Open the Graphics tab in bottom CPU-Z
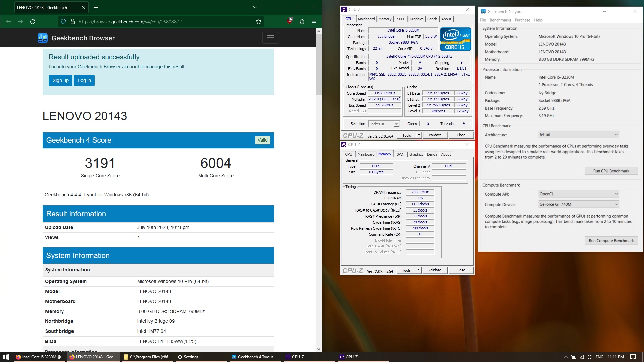 pyautogui.click(x=416, y=154)
